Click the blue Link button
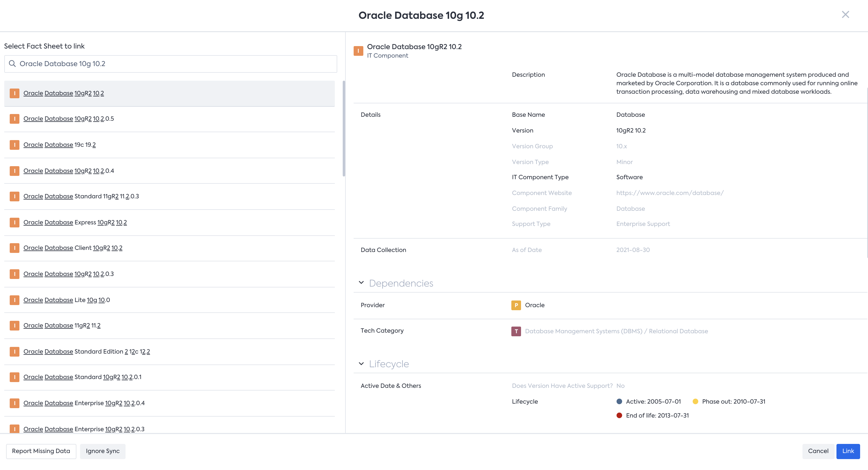 pyautogui.click(x=848, y=451)
